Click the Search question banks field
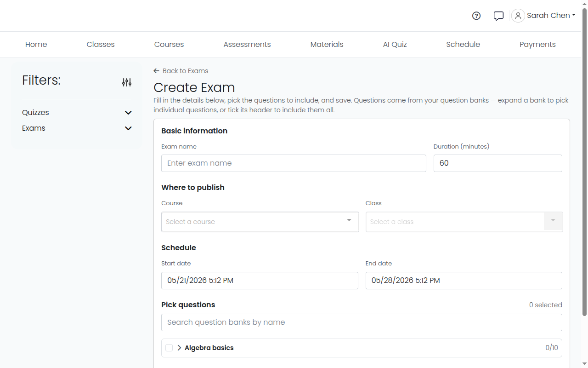The height and width of the screenshot is (368, 588). tap(362, 322)
